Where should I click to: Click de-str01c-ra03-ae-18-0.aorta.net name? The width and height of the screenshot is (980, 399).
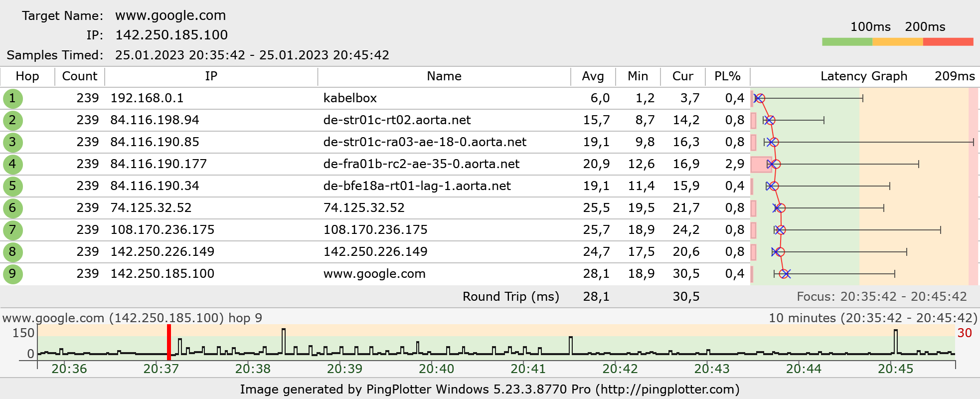pos(425,142)
